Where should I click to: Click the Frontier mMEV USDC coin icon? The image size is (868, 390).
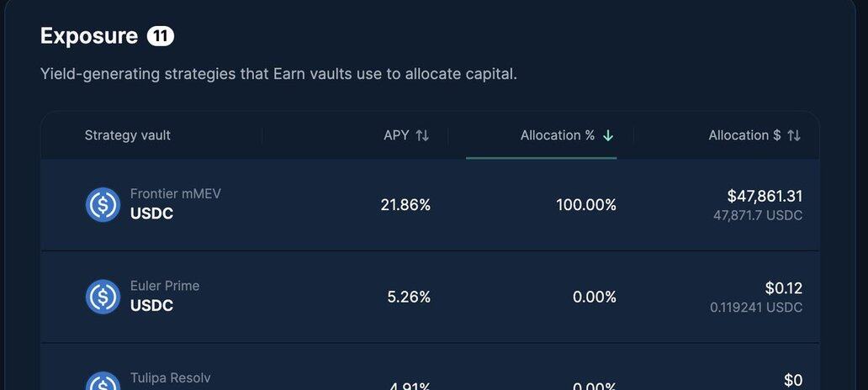coord(103,204)
